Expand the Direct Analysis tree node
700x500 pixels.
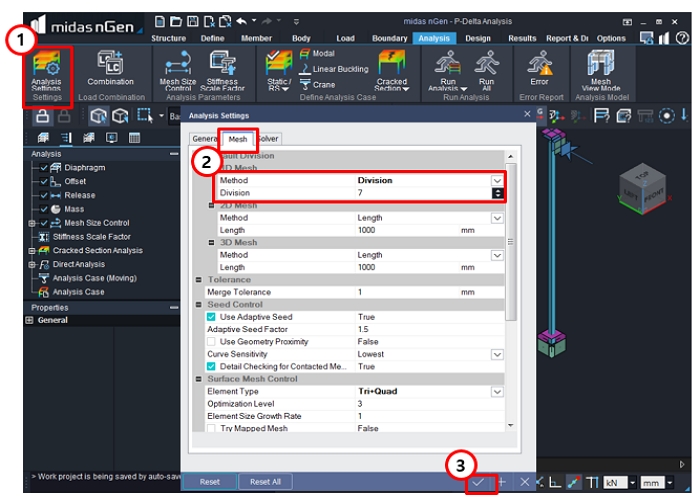point(33,264)
